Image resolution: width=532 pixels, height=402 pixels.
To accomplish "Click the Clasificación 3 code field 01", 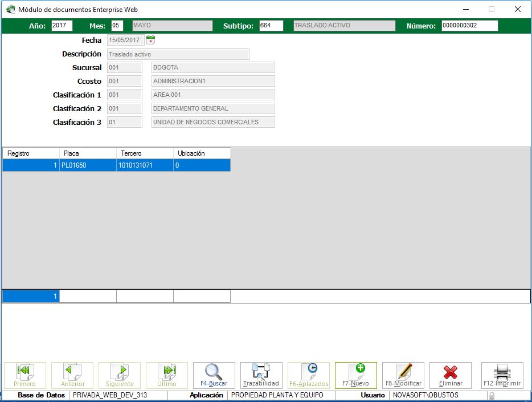I will coord(125,122).
